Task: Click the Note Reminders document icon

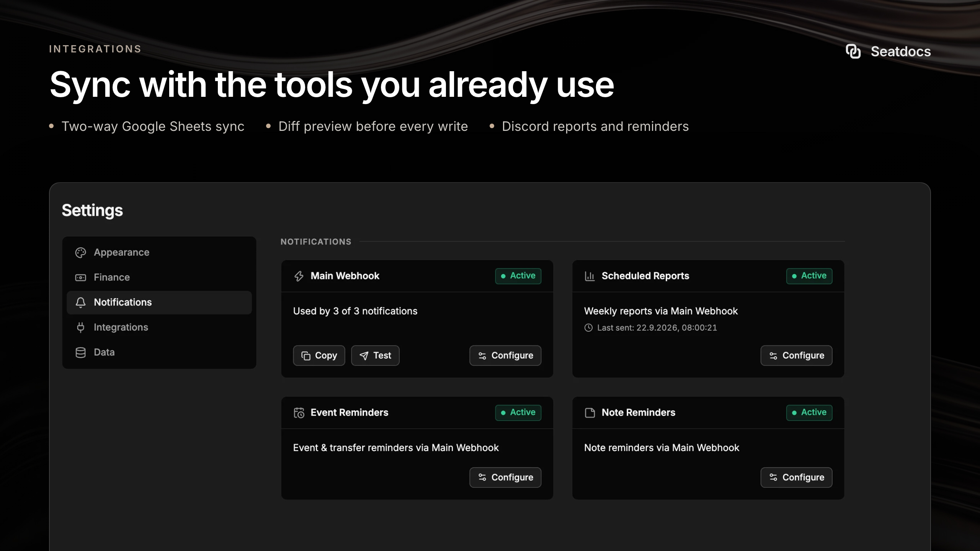Action: point(590,412)
